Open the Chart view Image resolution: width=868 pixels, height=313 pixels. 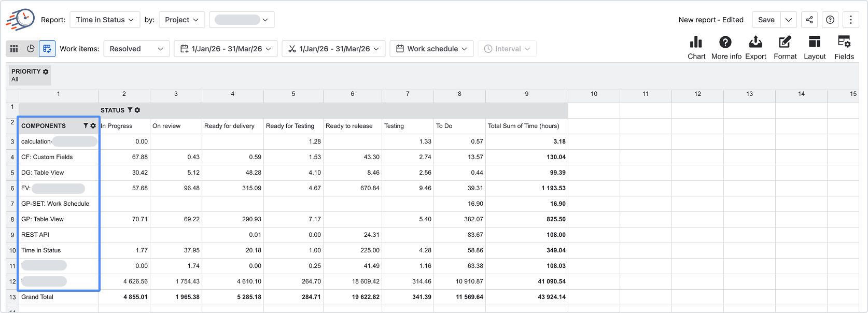[x=696, y=48]
